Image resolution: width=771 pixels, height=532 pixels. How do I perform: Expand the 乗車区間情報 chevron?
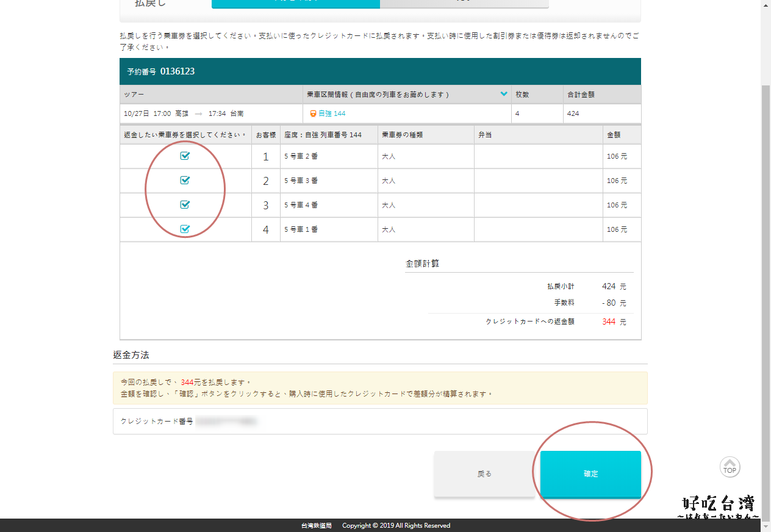coord(504,94)
